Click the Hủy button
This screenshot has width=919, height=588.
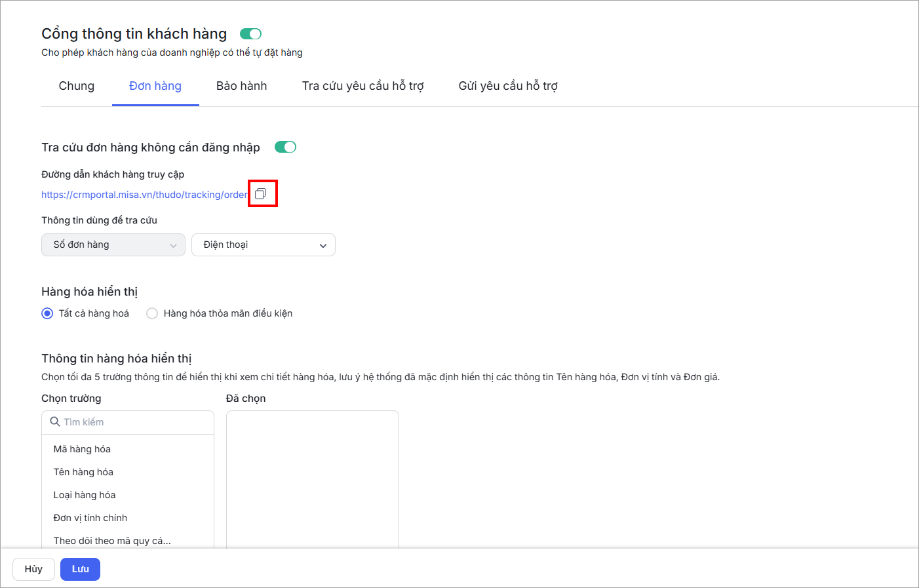tap(33, 569)
